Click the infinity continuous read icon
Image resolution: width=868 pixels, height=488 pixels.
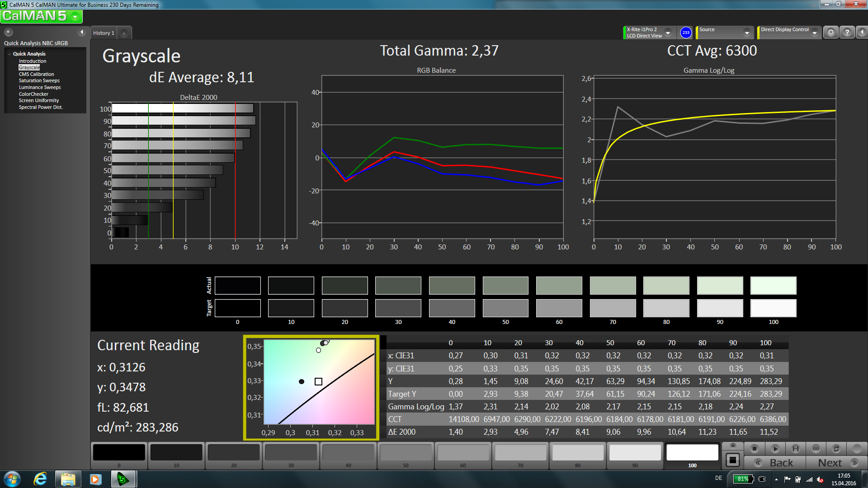pos(816,449)
